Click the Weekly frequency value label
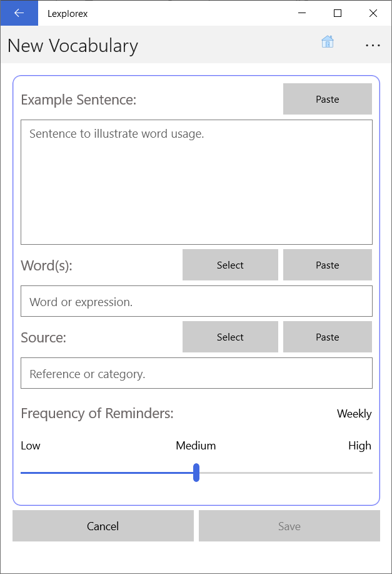392x574 pixels. coord(354,414)
